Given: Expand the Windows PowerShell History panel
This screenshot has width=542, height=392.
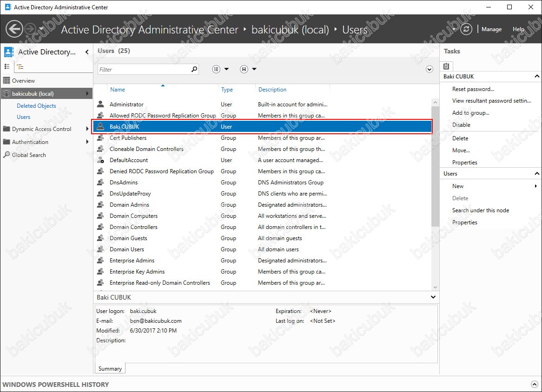Looking at the screenshot, I should pyautogui.click(x=535, y=384).
